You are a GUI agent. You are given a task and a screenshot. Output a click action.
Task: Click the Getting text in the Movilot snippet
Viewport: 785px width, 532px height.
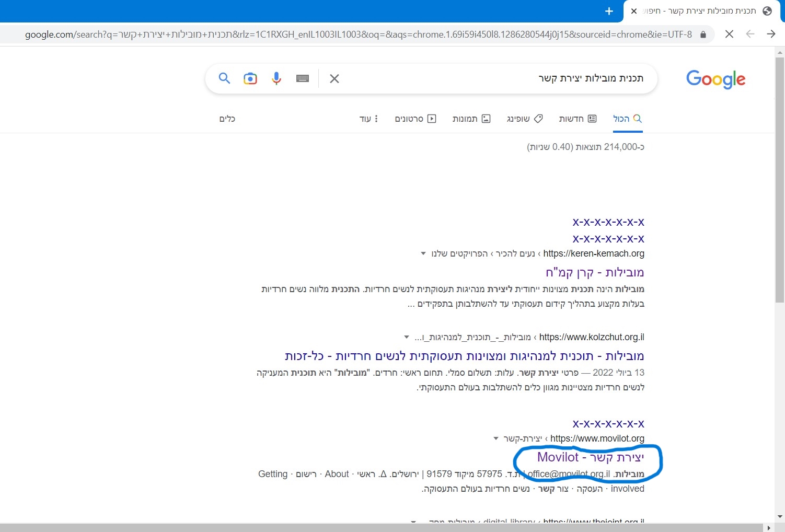pyautogui.click(x=273, y=474)
